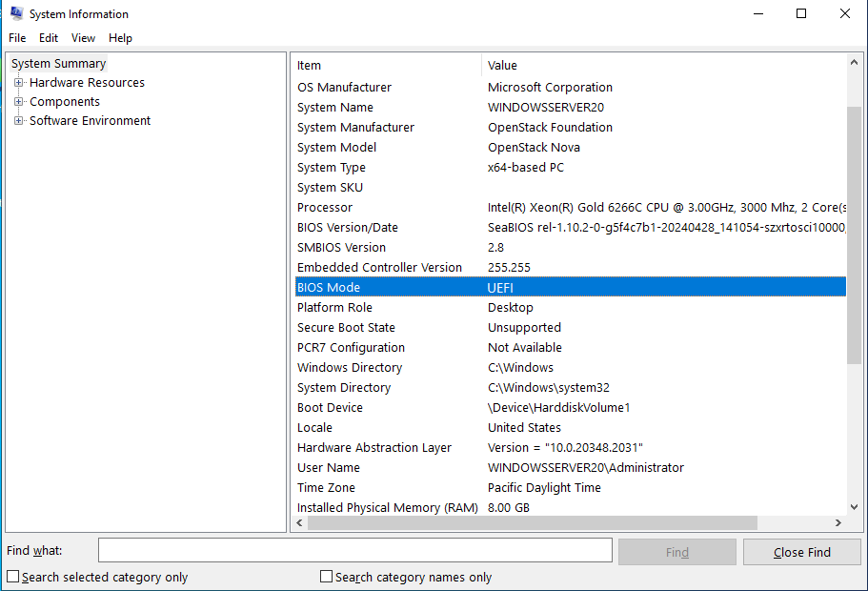Click the \Device\HarddiskVolume1 value
The height and width of the screenshot is (591, 868).
pyautogui.click(x=558, y=408)
